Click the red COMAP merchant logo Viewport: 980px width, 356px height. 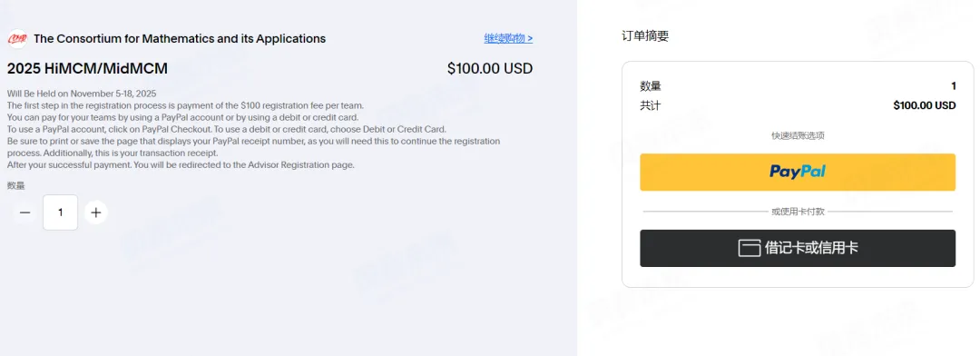click(17, 39)
